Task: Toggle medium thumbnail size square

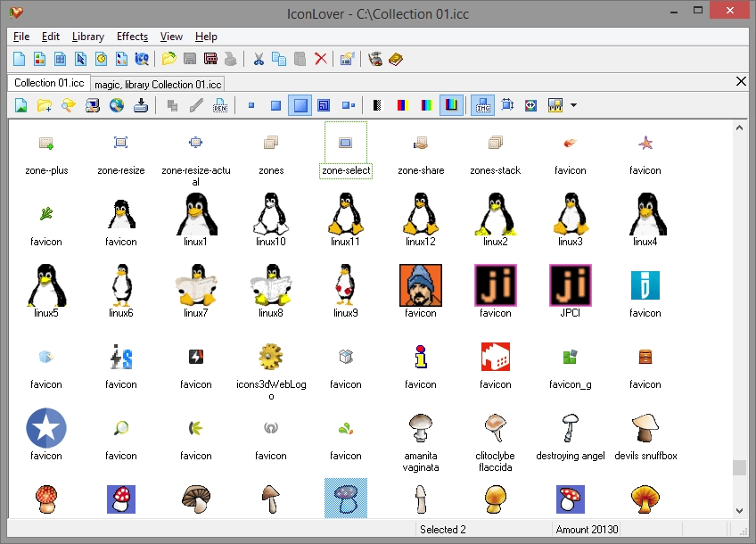Action: 275,105
